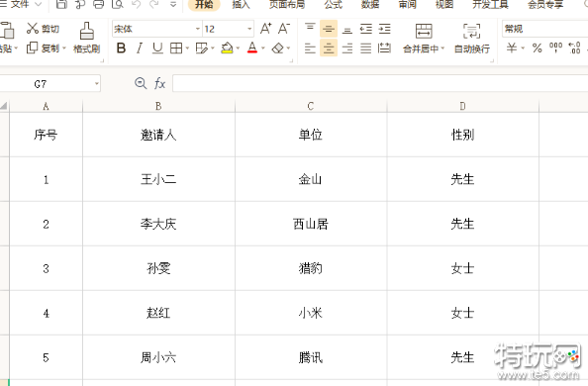The image size is (588, 386).
Task: Switch to the 审阅 ribbon tab
Action: [407, 4]
